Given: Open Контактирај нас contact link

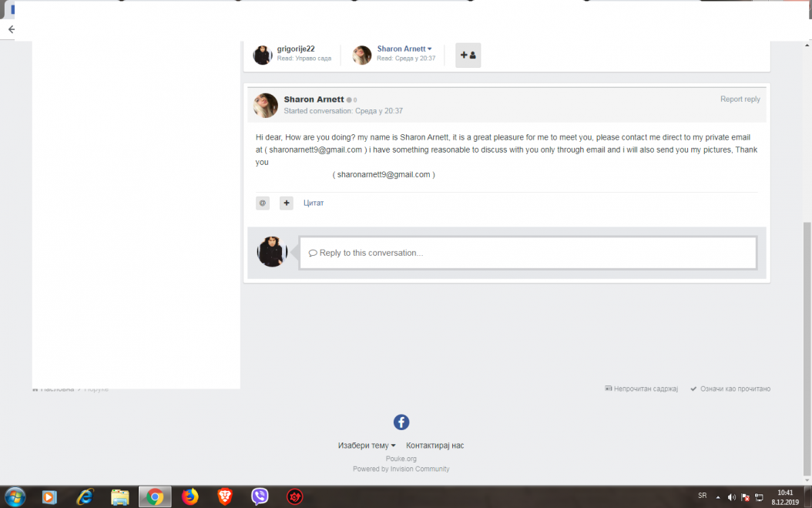Looking at the screenshot, I should 435,446.
